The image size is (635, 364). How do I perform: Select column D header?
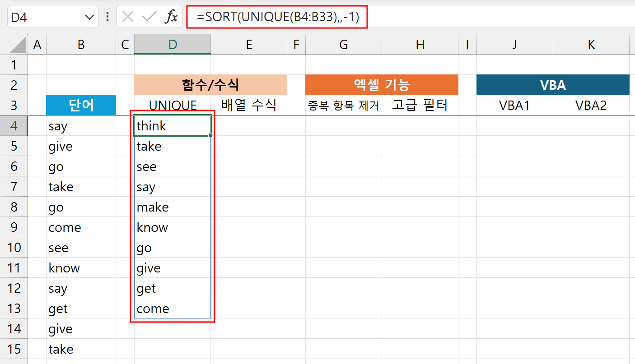pyautogui.click(x=172, y=44)
